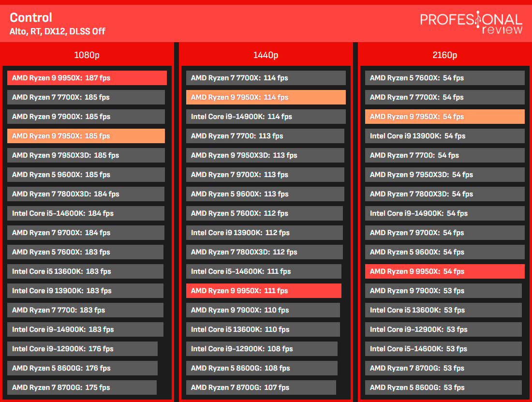
Task: Click 'AMD Ryzen 5 7600X: 183 fps' bar
Action: point(85,252)
